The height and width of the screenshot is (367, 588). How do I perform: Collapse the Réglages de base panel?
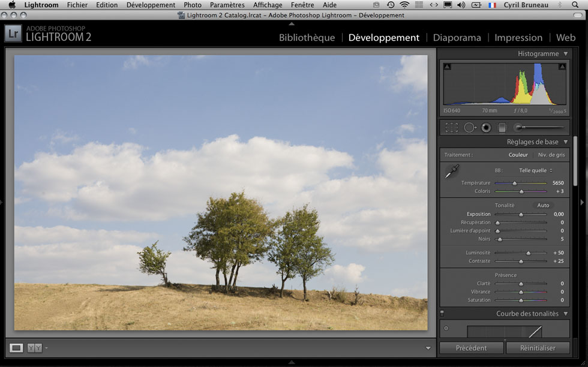click(565, 142)
